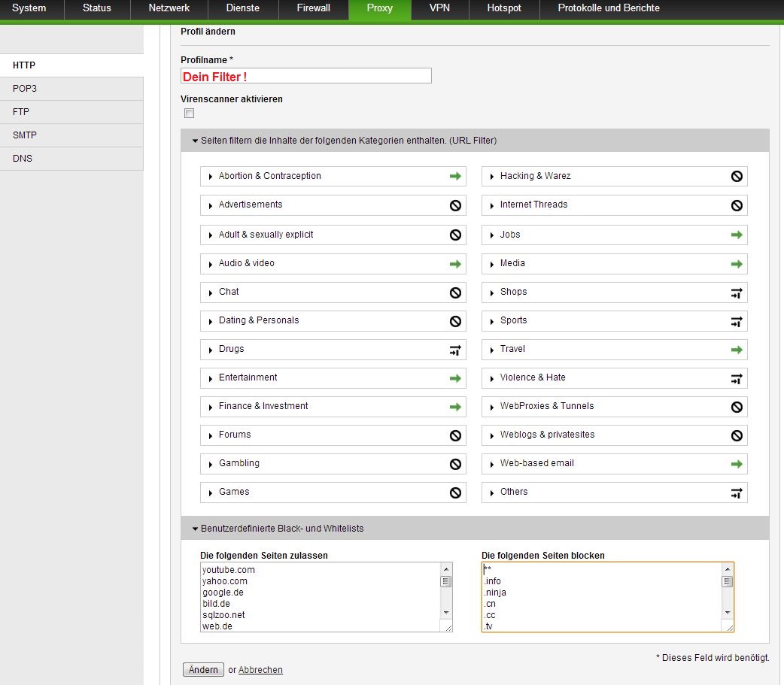This screenshot has height=685, width=784.
Task: Expand the Audio & video category
Action: pos(211,264)
